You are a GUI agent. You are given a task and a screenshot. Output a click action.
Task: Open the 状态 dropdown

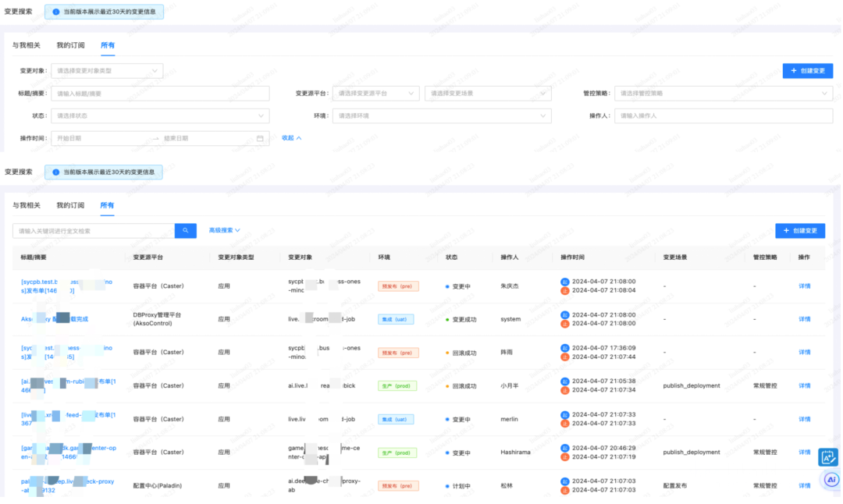pos(160,116)
